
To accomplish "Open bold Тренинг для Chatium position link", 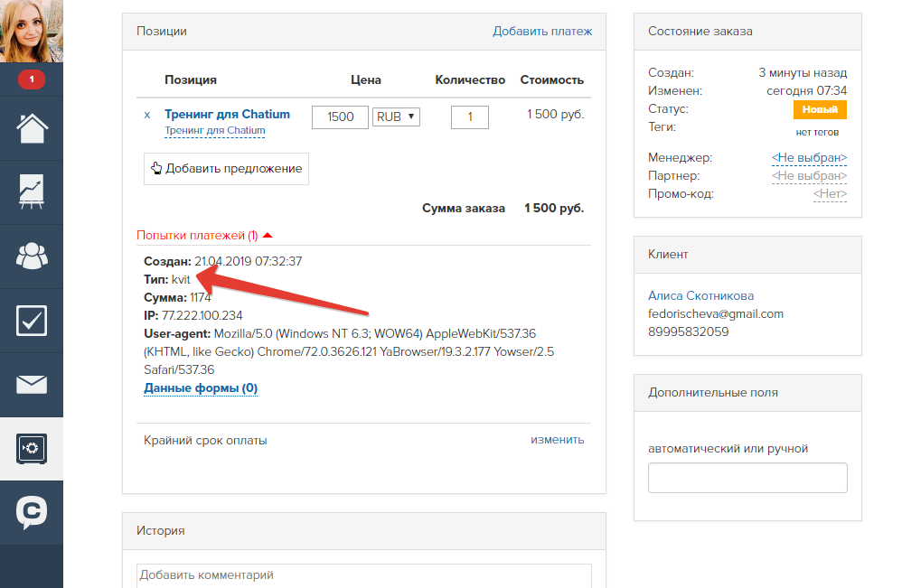I will (x=227, y=114).
